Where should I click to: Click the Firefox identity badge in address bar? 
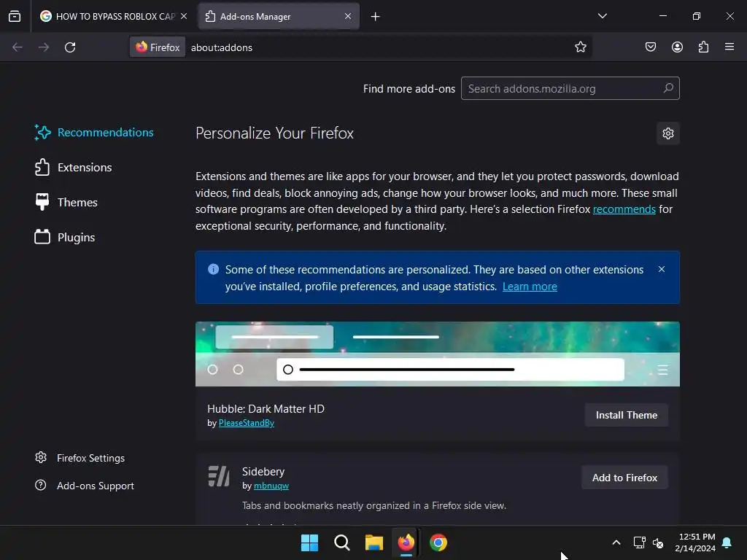tap(158, 47)
